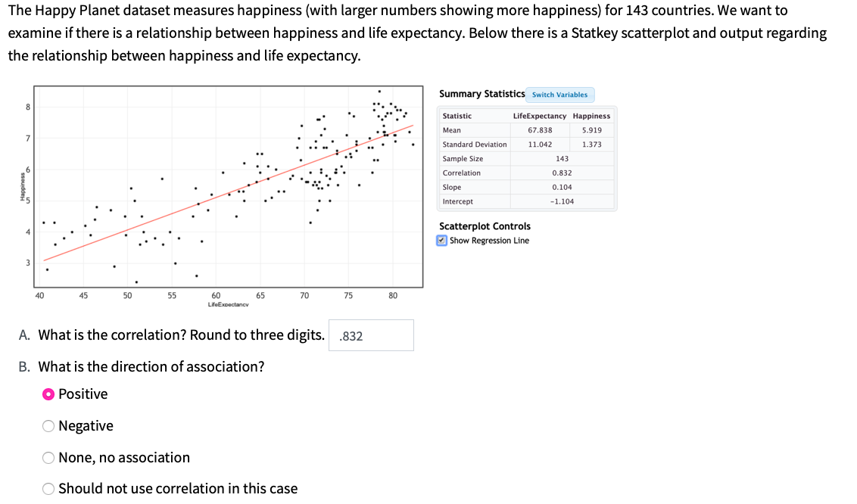Select the Negative radio button

[48, 425]
